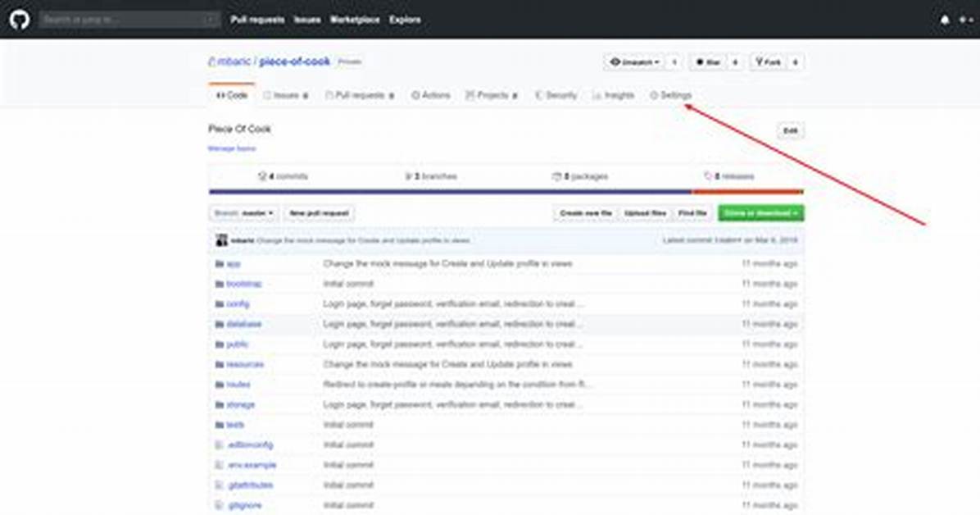
Task: Open the plus create-new menu
Action: click(965, 20)
